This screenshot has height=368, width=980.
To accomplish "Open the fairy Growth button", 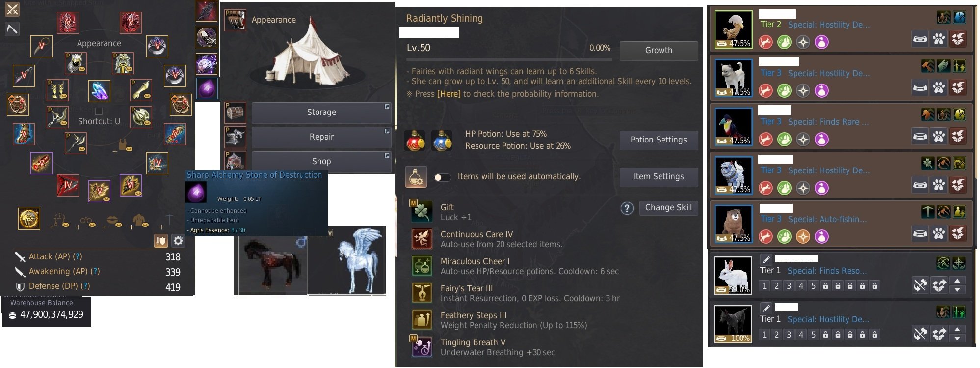I will click(659, 51).
